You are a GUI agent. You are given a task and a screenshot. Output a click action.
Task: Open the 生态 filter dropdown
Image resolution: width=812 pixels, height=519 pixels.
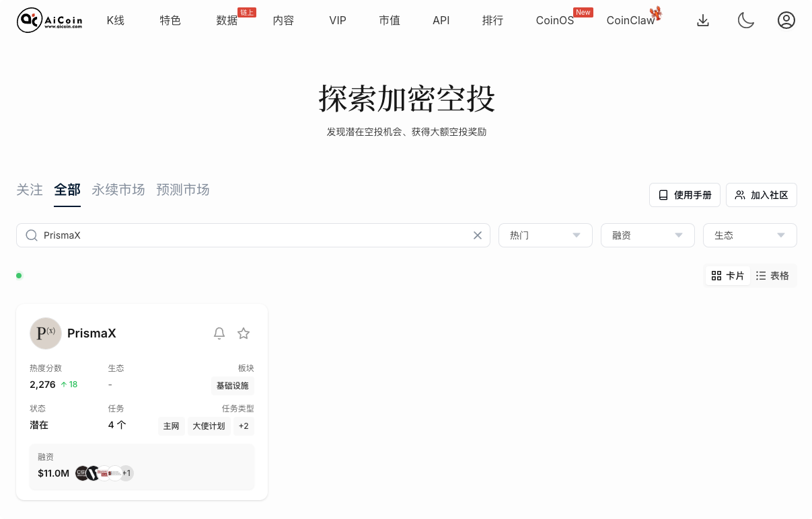750,235
